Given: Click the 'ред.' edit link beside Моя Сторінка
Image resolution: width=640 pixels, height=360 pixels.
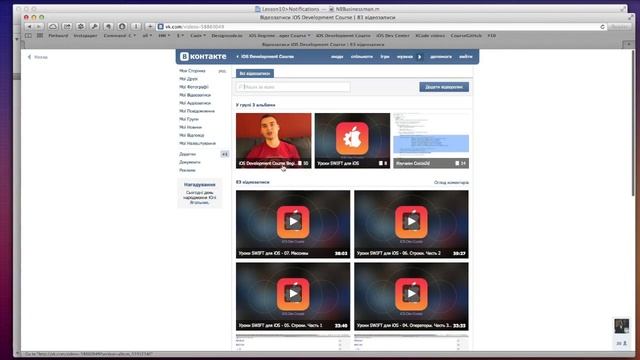Looking at the screenshot, I should tap(222, 71).
